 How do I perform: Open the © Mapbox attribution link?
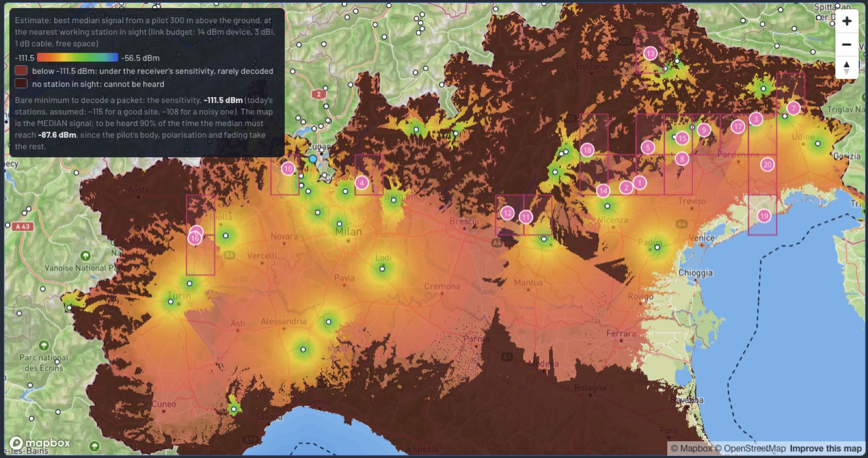pos(691,448)
